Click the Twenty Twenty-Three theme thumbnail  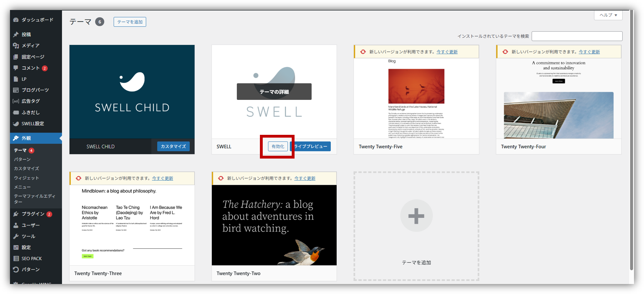pos(132,225)
